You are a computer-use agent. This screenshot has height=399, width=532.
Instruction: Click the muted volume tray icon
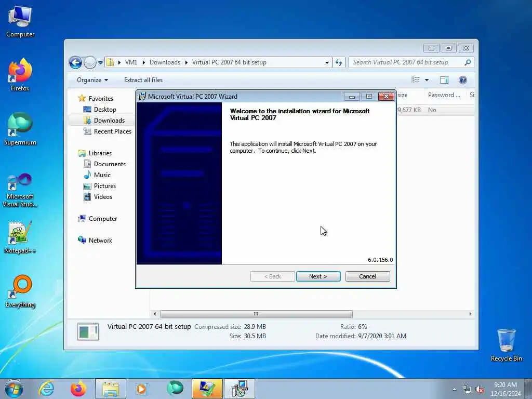pos(480,390)
